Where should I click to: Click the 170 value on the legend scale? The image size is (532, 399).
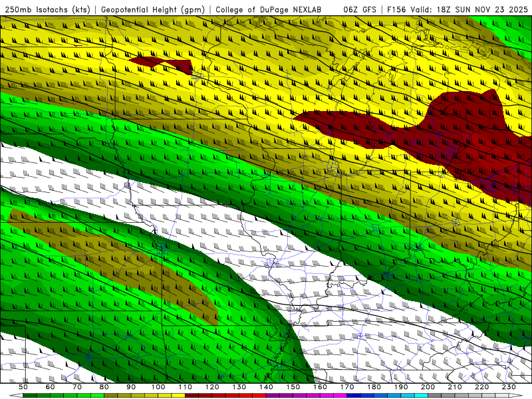[347, 387]
